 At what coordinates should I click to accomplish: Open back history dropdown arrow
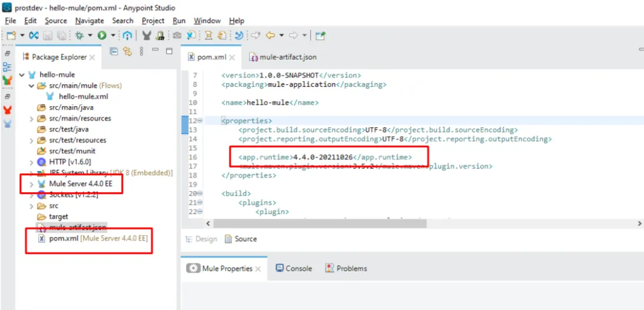281,36
